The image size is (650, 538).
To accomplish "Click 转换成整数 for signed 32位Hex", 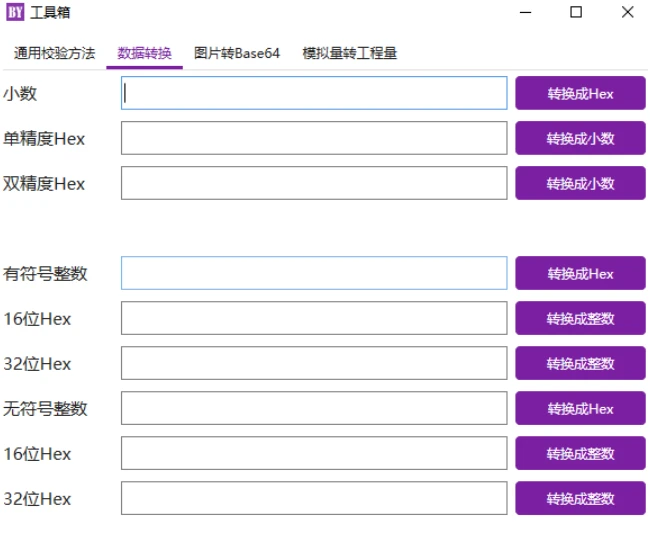I will pos(580,364).
